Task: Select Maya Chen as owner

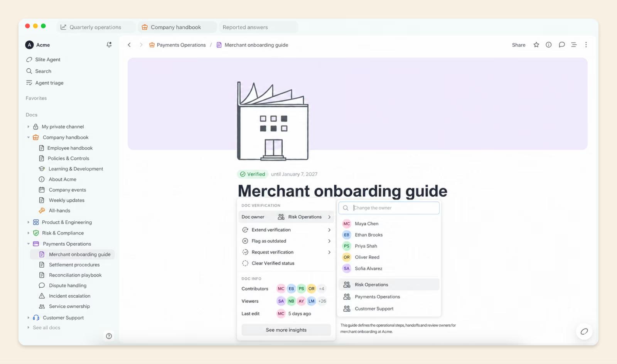Action: (389, 224)
